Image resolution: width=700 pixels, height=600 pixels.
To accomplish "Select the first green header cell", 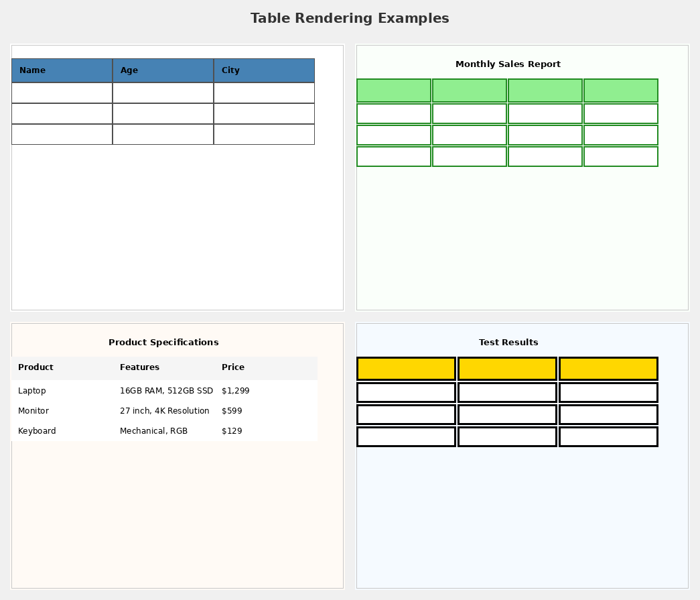I will (394, 90).
